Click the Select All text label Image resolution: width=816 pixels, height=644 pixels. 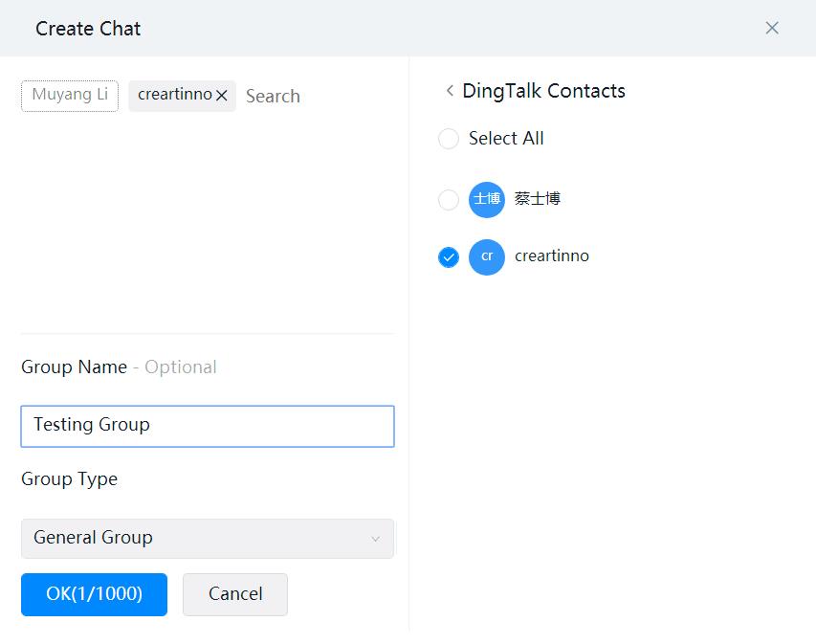point(506,139)
